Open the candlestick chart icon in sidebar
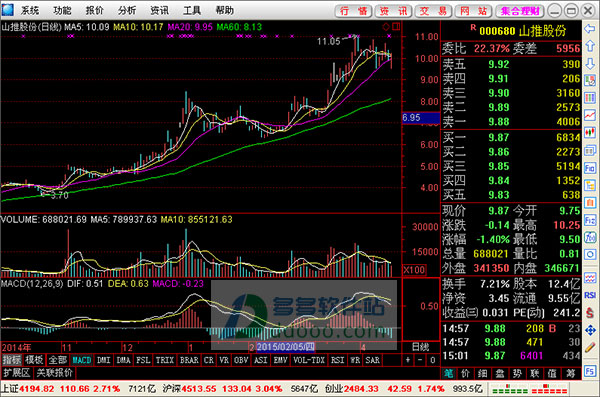Screen dimensions: 600x397 pos(589,133)
